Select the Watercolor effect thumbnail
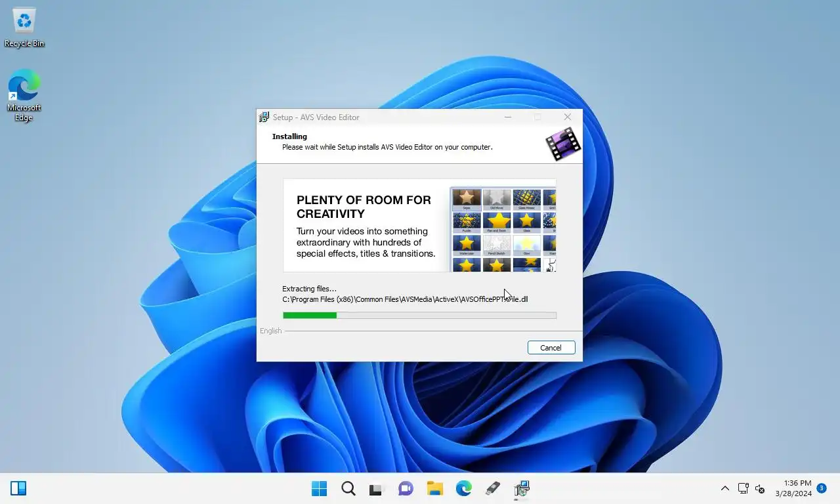Screen dimensions: 840x504 467,245
